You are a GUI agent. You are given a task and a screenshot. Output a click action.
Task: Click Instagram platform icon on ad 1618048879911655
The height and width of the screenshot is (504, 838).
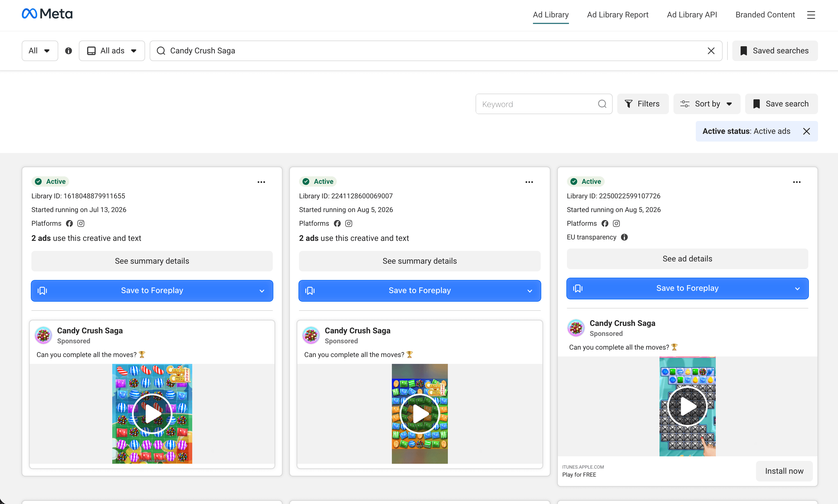(x=81, y=223)
